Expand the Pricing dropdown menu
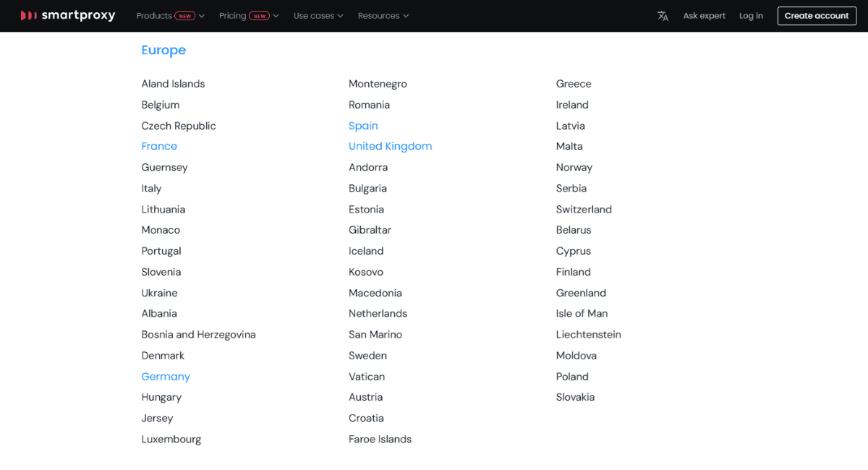 click(x=249, y=16)
